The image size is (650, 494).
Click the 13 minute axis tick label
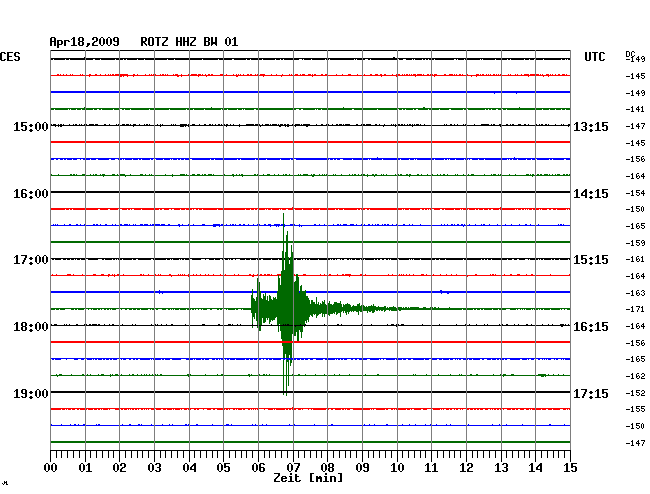click(501, 467)
